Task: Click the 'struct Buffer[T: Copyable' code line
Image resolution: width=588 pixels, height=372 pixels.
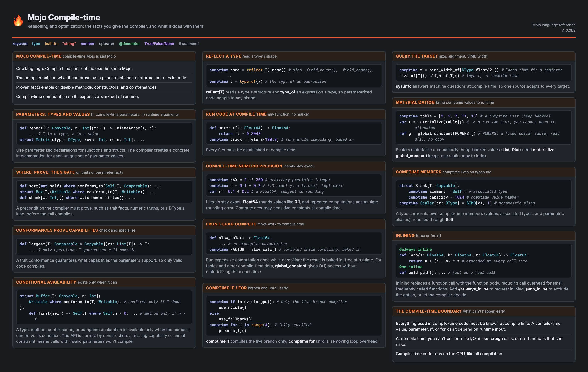Action: tap(60, 296)
